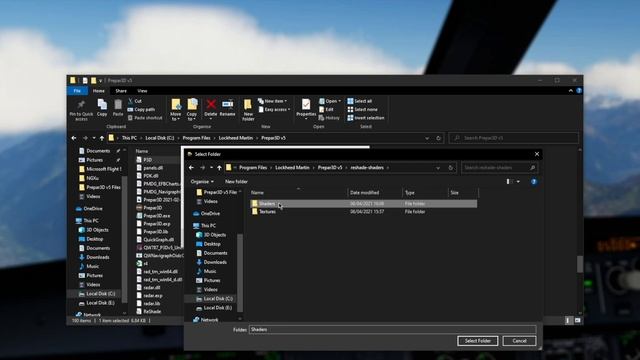Click the Paste icon in the ribbon
Screen dimensions: 640x360
click(118, 105)
